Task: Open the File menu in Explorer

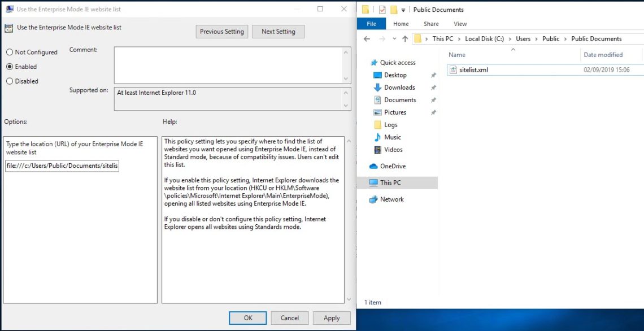Action: (x=371, y=24)
